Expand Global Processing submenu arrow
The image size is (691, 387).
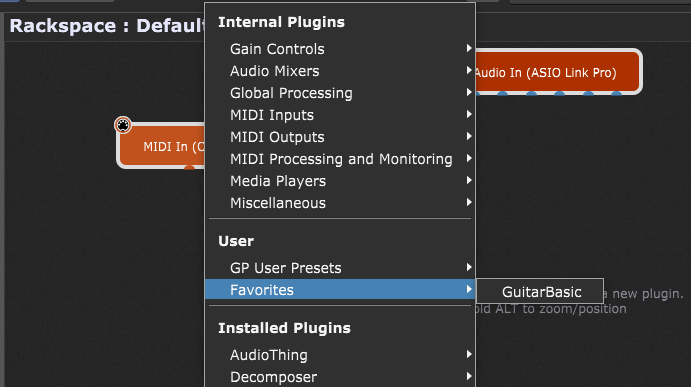pyautogui.click(x=469, y=93)
